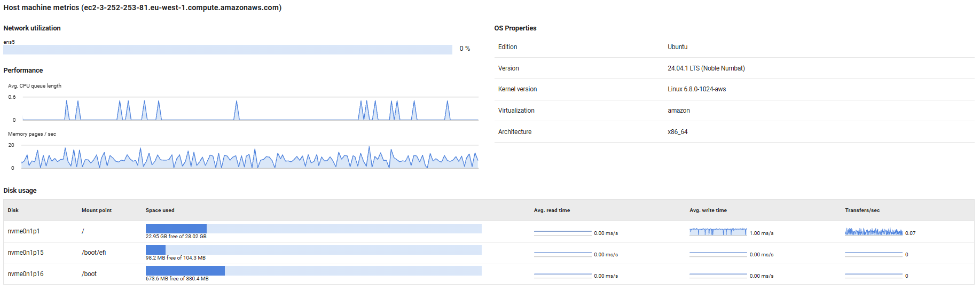Click the Mount point column header
Image resolution: width=980 pixels, height=290 pixels.
pos(97,210)
